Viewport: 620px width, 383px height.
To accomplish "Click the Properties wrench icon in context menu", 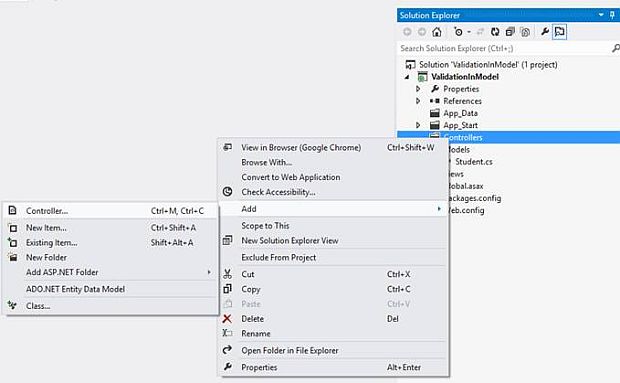I will [x=228, y=367].
